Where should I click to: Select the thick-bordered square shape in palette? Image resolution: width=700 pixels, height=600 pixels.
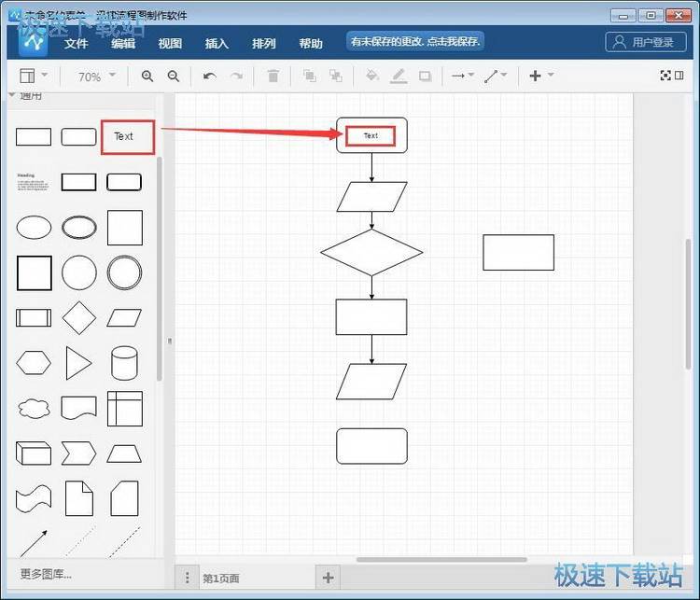click(35, 272)
